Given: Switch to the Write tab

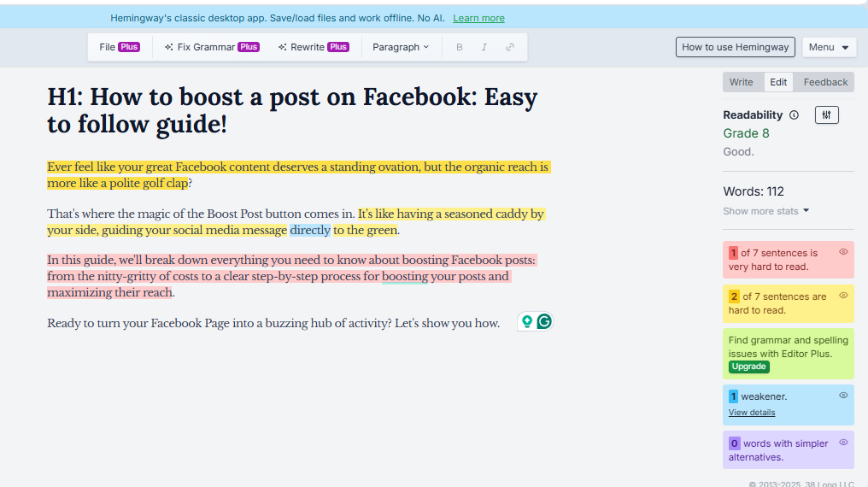Looking at the screenshot, I should coord(741,82).
